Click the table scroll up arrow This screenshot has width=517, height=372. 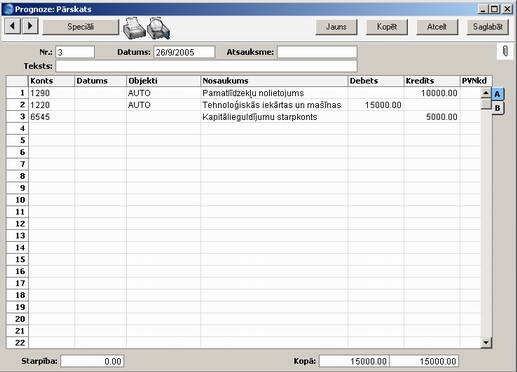point(486,93)
